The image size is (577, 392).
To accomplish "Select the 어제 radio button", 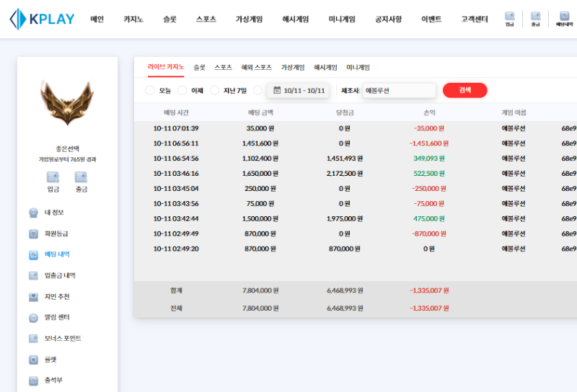I will coord(182,90).
